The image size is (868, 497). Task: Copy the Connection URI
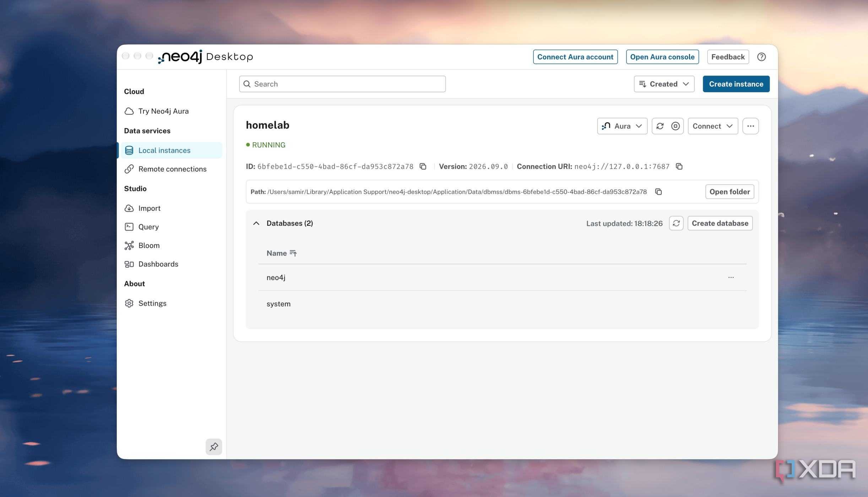pyautogui.click(x=679, y=166)
